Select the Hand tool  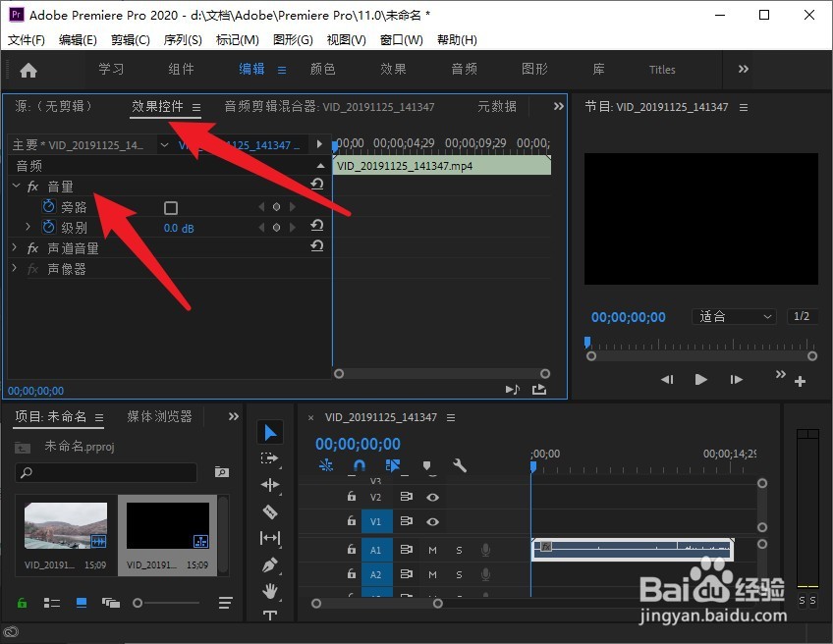click(x=270, y=591)
